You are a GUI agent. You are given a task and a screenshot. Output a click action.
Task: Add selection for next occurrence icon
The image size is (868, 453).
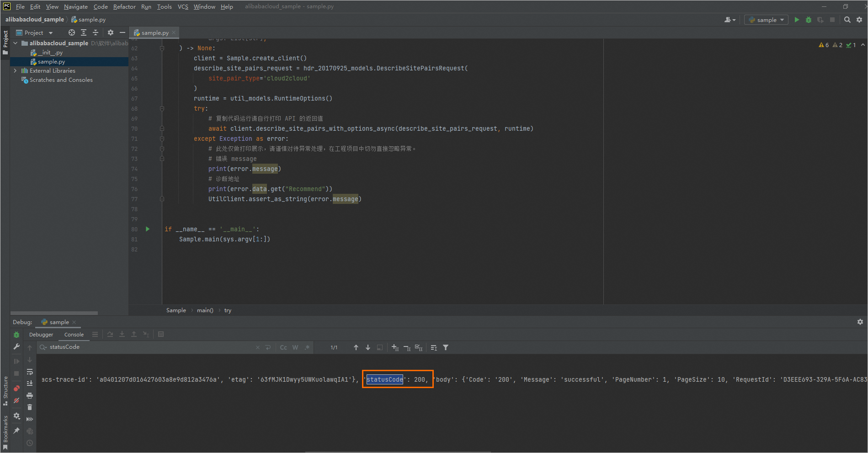pos(395,347)
